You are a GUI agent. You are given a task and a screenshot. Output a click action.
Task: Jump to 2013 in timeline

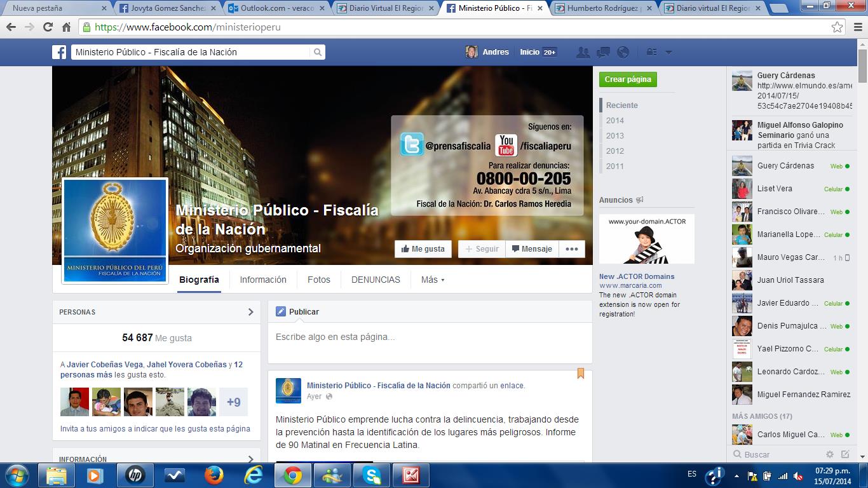click(x=615, y=136)
